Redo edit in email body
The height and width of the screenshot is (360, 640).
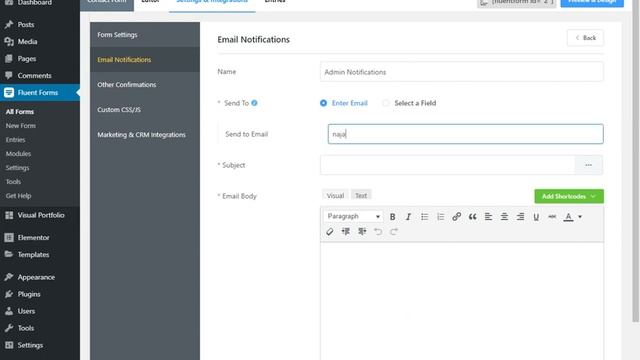394,232
